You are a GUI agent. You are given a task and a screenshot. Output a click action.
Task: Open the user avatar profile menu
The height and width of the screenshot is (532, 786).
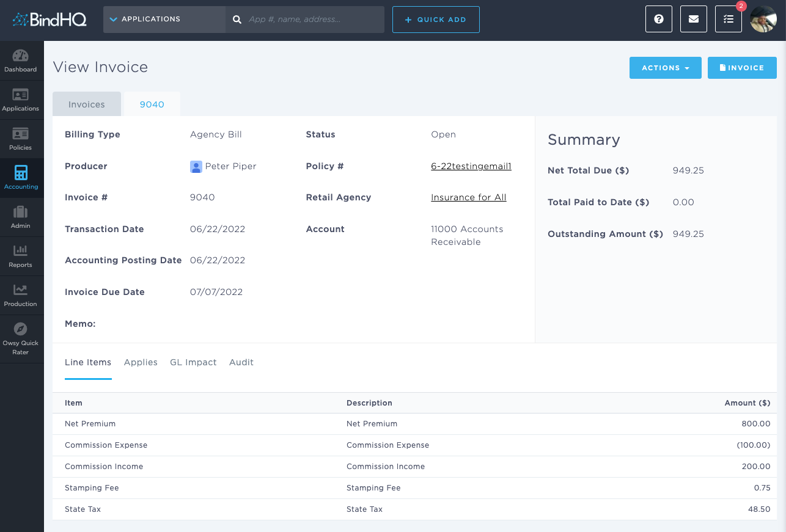(x=763, y=20)
